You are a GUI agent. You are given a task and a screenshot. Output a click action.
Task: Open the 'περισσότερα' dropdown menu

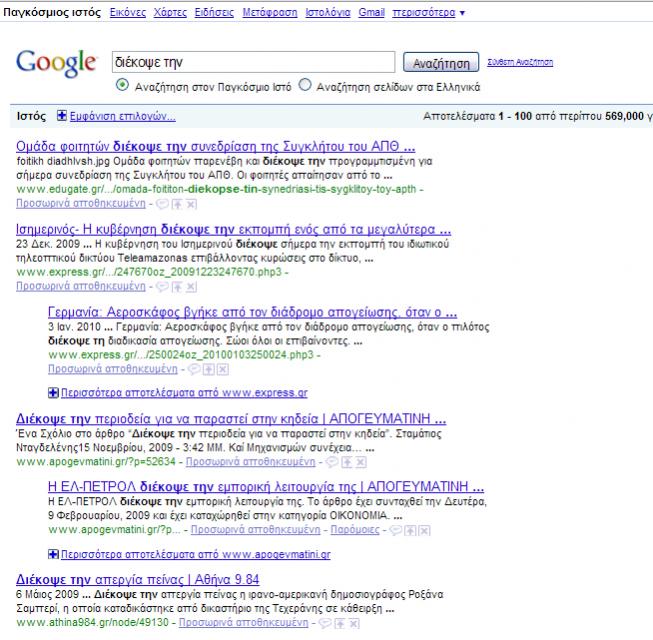(429, 13)
